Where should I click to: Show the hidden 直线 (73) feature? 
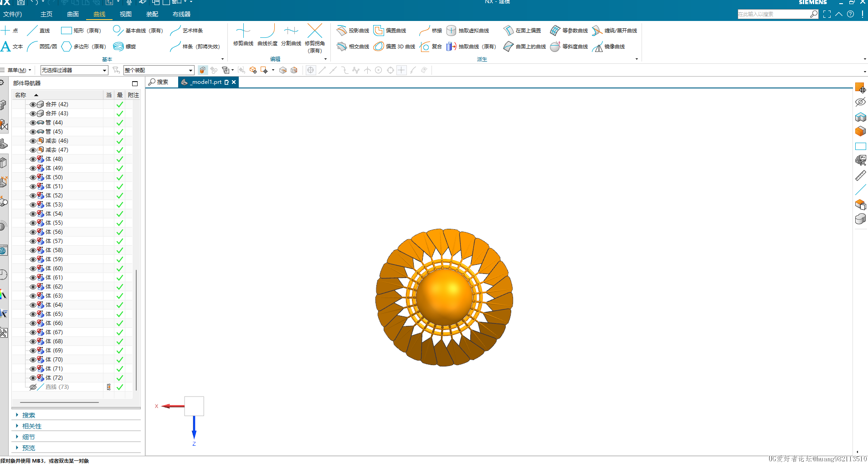click(x=33, y=387)
